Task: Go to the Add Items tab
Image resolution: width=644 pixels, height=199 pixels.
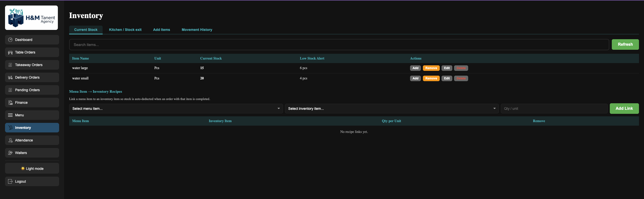Action: click(162, 30)
